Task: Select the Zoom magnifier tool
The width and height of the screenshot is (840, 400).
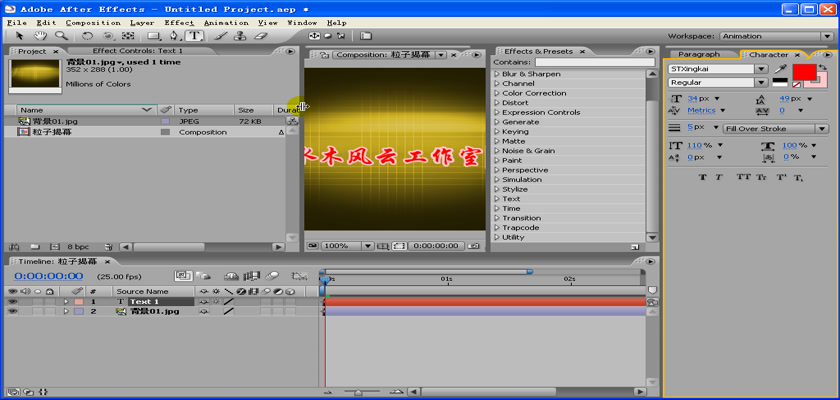Action: click(62, 36)
